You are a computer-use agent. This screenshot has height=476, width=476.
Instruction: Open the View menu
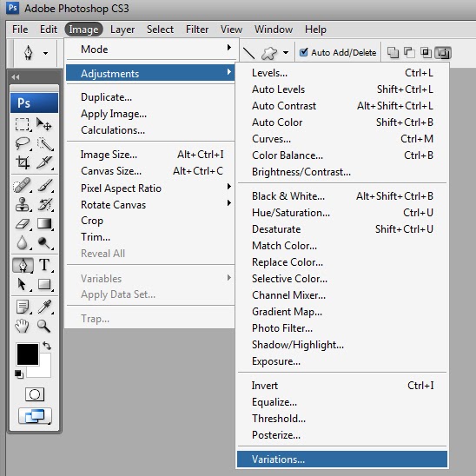[231, 30]
